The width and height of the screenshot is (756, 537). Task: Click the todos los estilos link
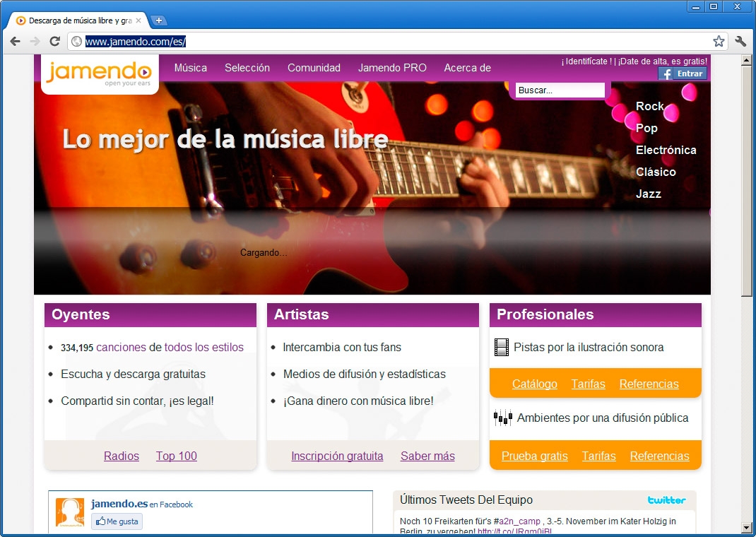(x=204, y=347)
